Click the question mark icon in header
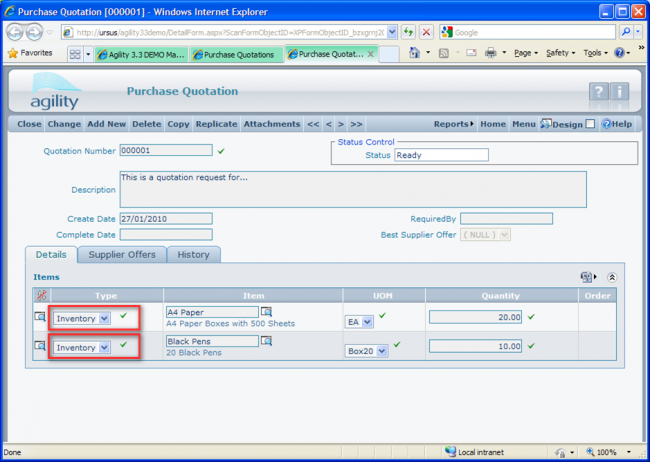 coord(598,93)
